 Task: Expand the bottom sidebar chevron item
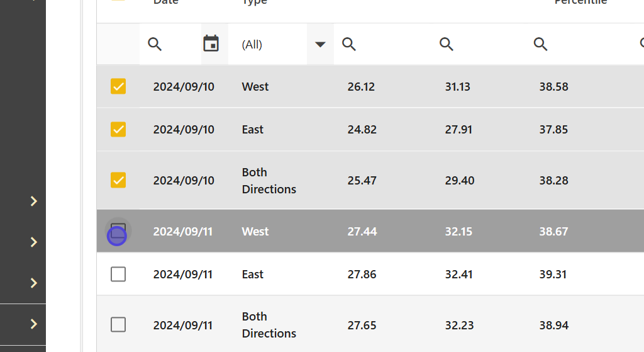pos(34,324)
